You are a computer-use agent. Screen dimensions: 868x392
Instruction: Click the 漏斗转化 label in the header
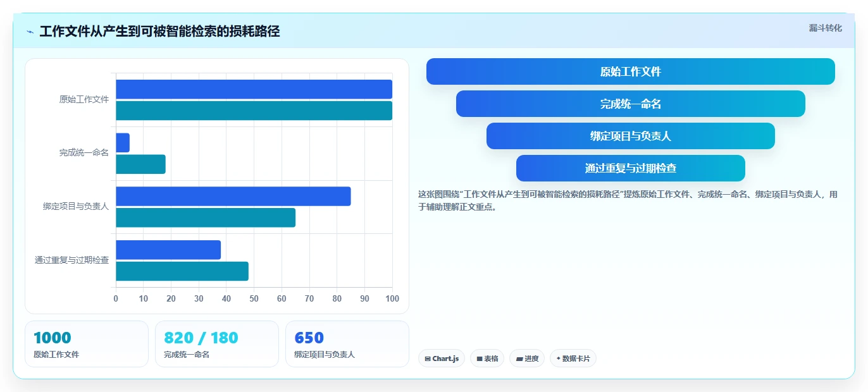[825, 28]
